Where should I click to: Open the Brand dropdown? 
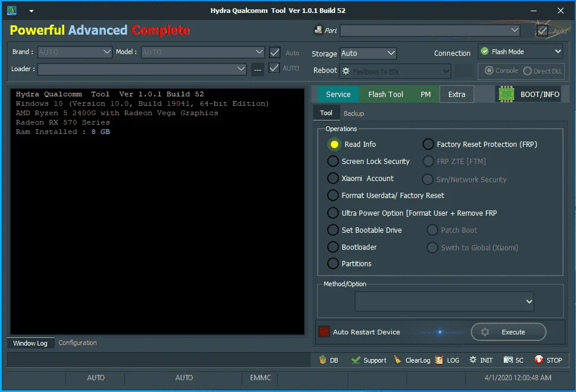pyautogui.click(x=75, y=52)
